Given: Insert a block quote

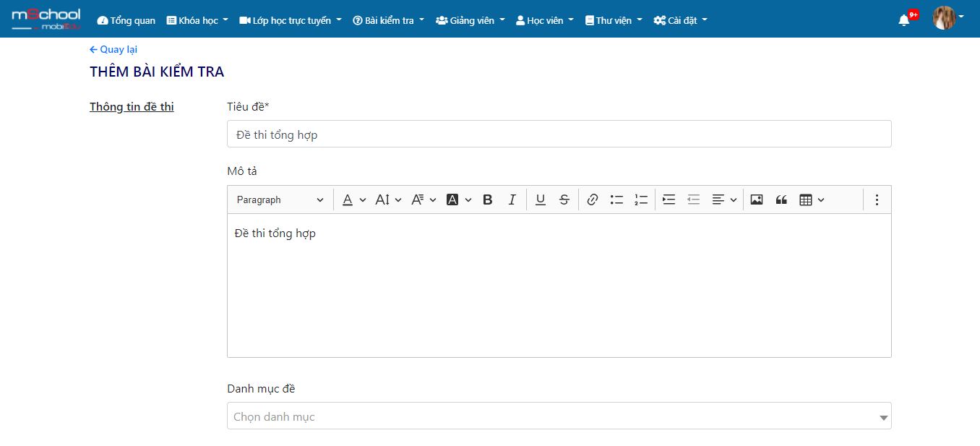Looking at the screenshot, I should click(x=781, y=200).
